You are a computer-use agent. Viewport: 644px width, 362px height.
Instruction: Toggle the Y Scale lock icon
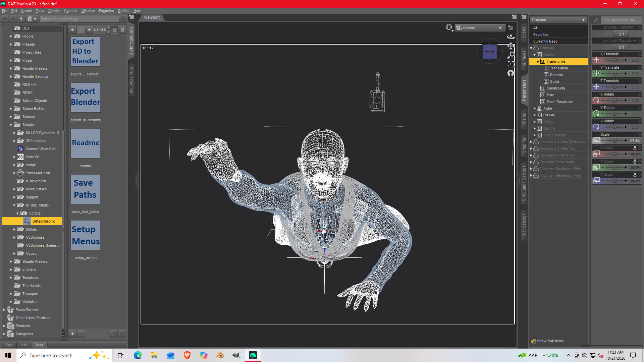[635, 161]
